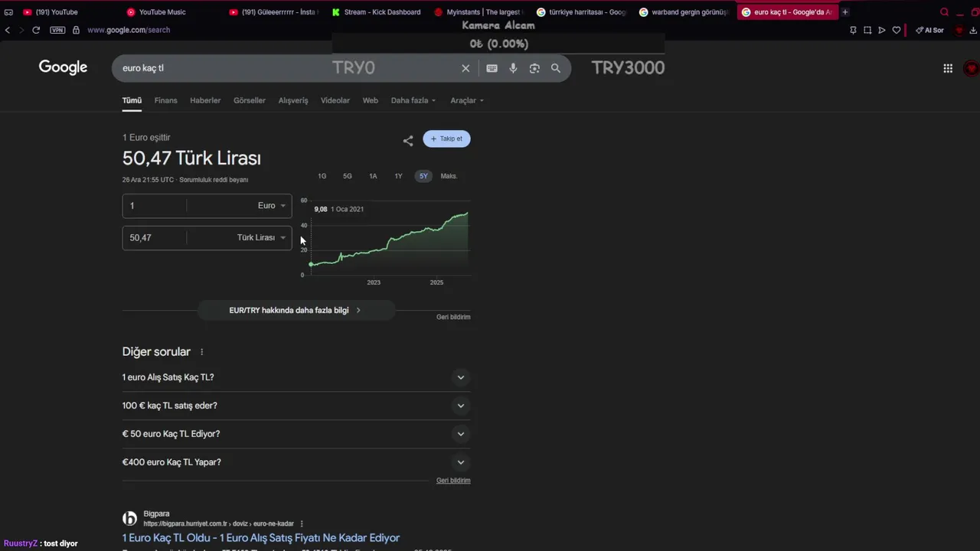Select the 1G chart range

click(x=322, y=176)
